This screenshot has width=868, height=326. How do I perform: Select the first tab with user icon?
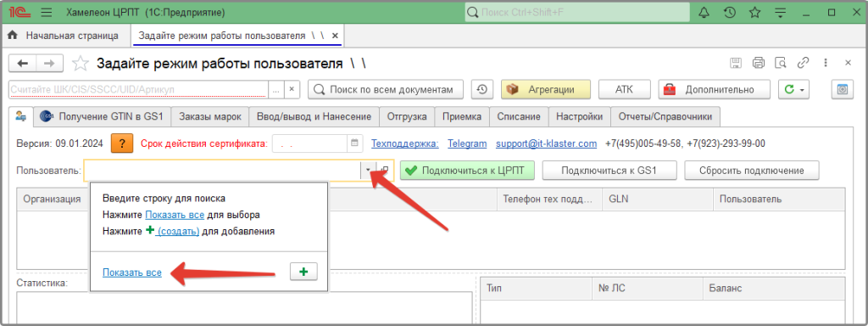click(x=21, y=117)
